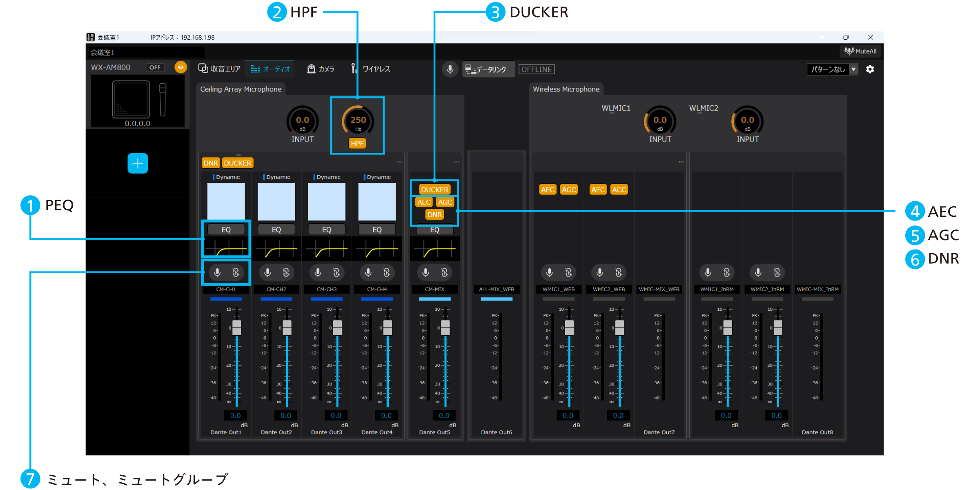980x490 pixels.
Task: Click the MuteAll microphone icon
Action: [849, 51]
